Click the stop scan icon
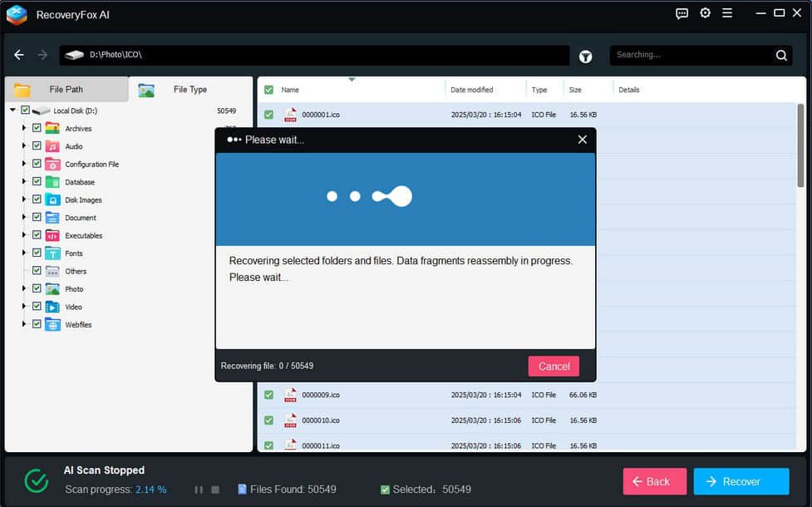This screenshot has height=507, width=812. coord(215,490)
